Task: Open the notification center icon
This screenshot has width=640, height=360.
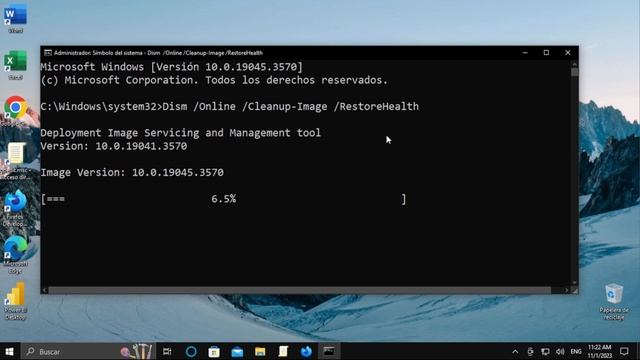Action: click(624, 351)
